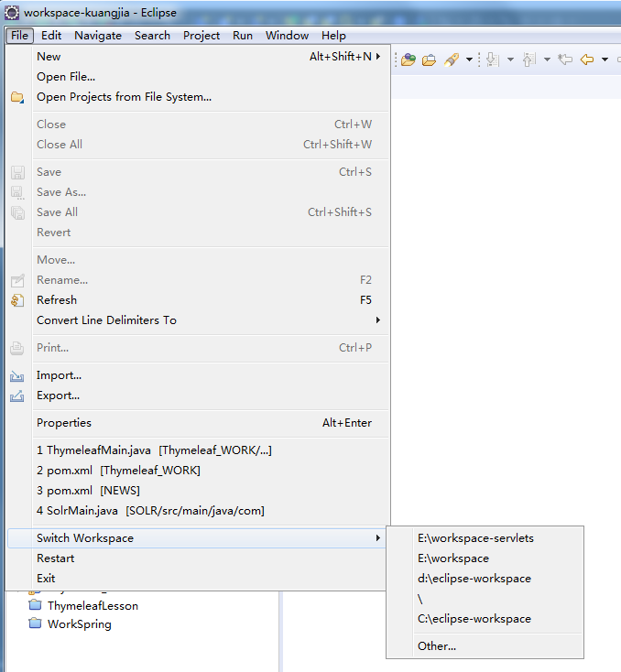Open the Back history dropdown arrow
The height and width of the screenshot is (672, 621).
pos(605,60)
